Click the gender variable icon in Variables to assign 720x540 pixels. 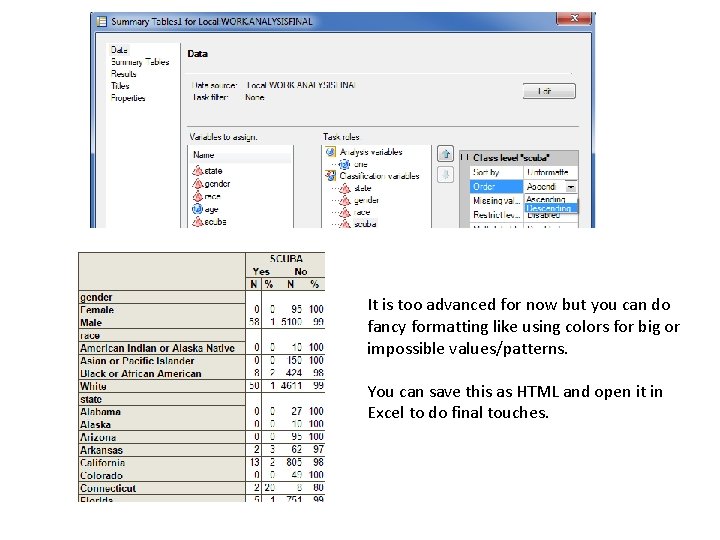[197, 184]
